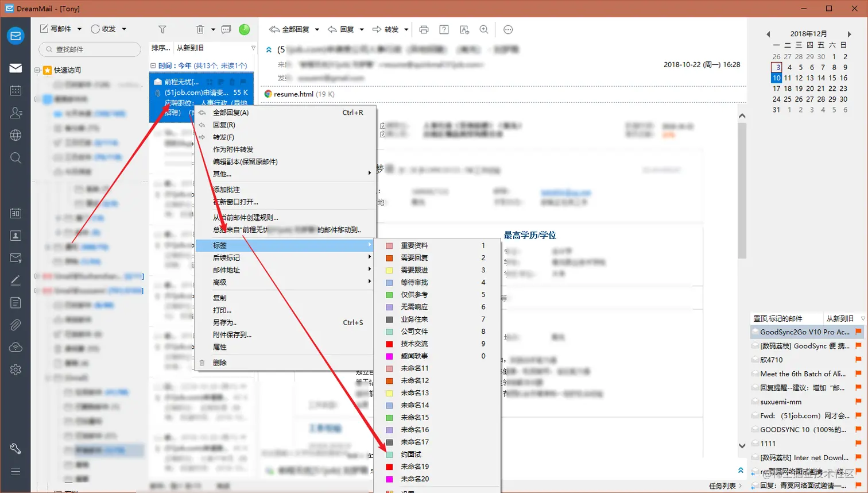Click the sidebar magnifier search icon
Screen dimensions: 868x493
[x=15, y=157]
